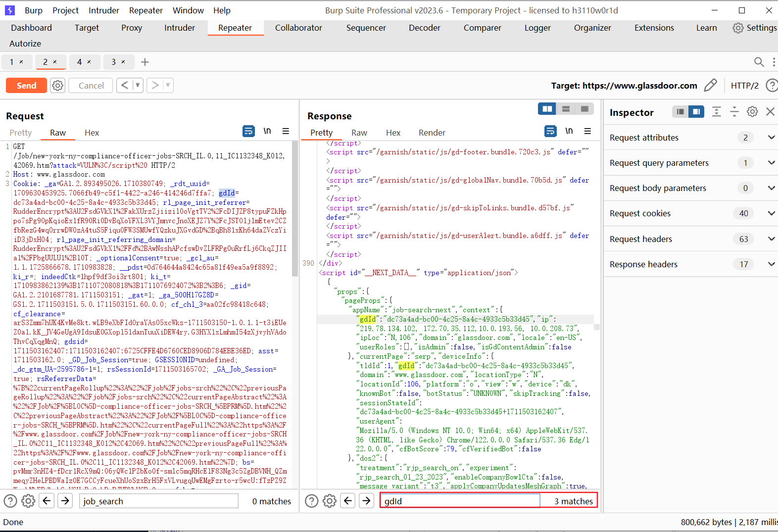Select top-bottom split layout icon
Screen dimensions: 778x532
click(x=566, y=109)
